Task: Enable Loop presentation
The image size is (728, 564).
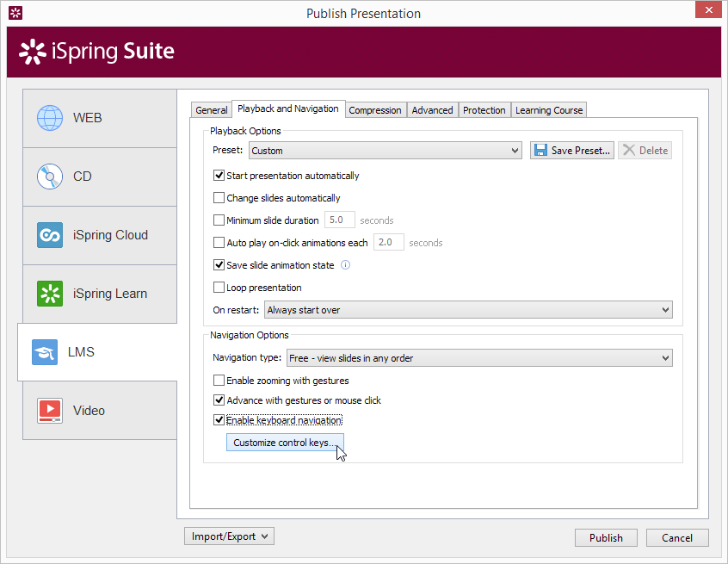Action: pos(219,288)
